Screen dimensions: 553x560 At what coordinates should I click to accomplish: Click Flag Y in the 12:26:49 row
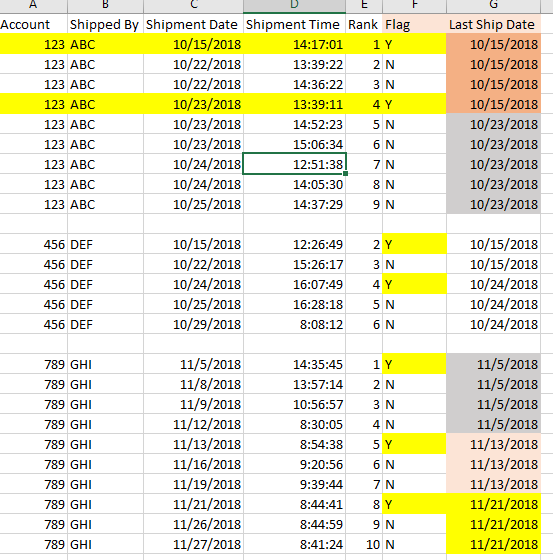tap(414, 244)
